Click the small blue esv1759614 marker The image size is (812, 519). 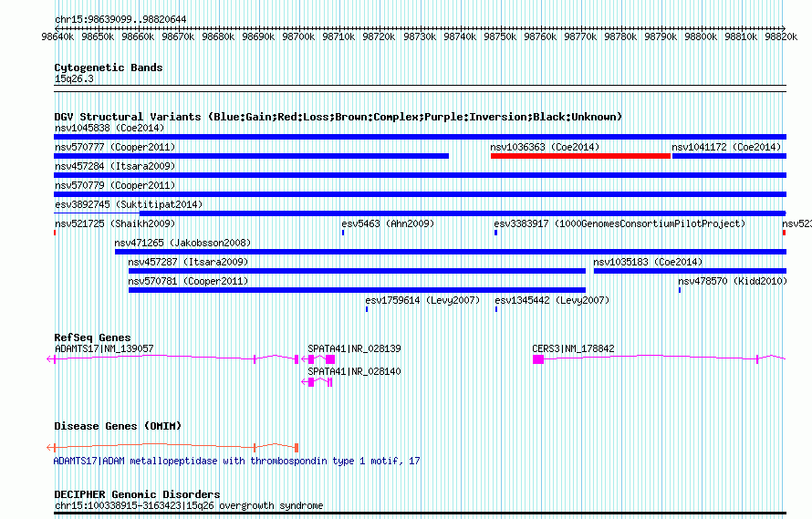[x=367, y=309]
